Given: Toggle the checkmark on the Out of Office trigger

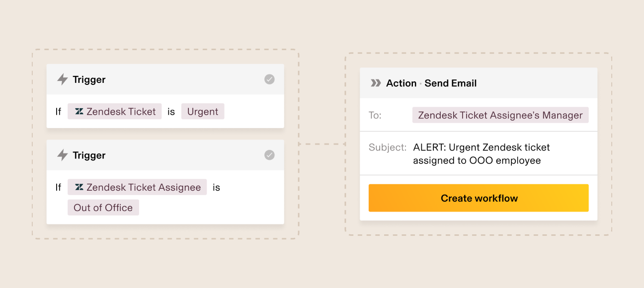Looking at the screenshot, I should pos(269,155).
